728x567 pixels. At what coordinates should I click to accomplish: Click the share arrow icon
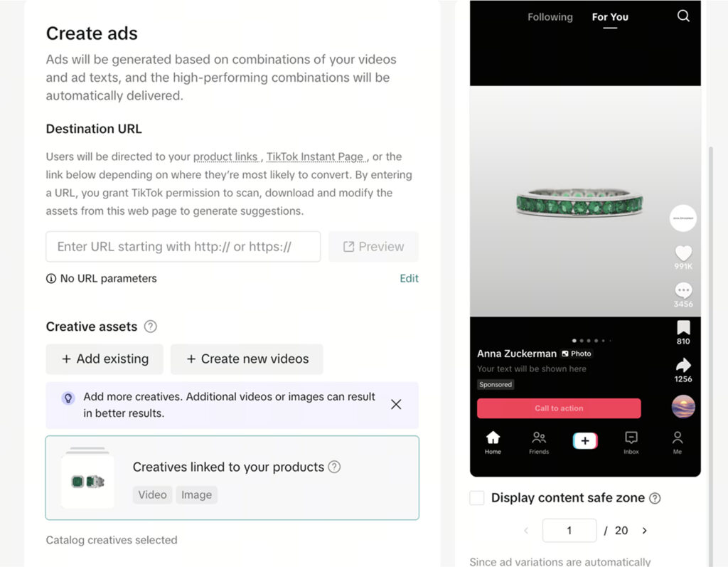(683, 365)
